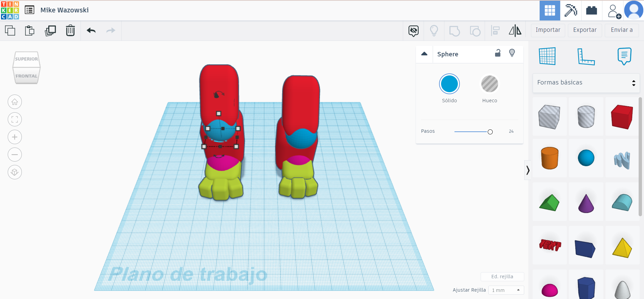The height and width of the screenshot is (299, 644).
Task: Click the shapes panel scrollbar
Action: [640, 157]
